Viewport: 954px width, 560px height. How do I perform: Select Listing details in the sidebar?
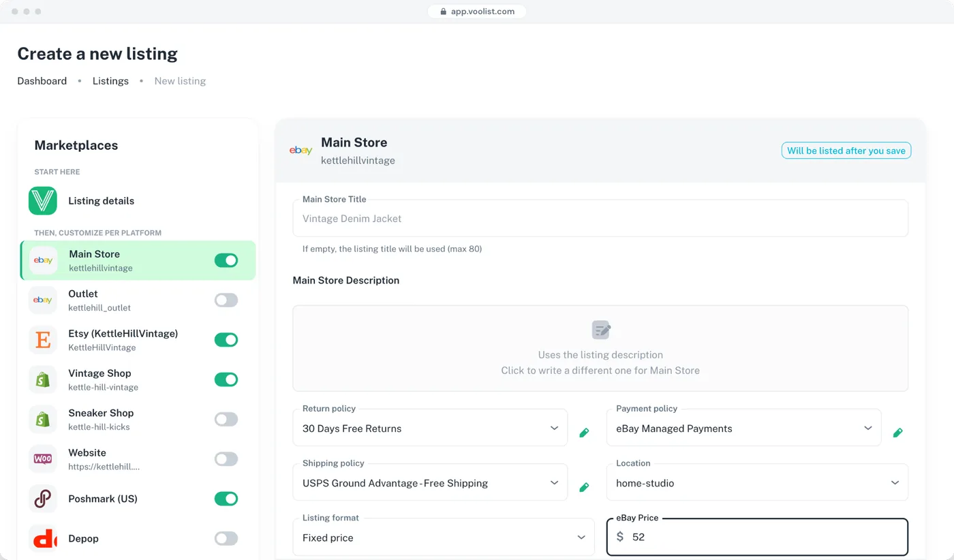[138, 201]
